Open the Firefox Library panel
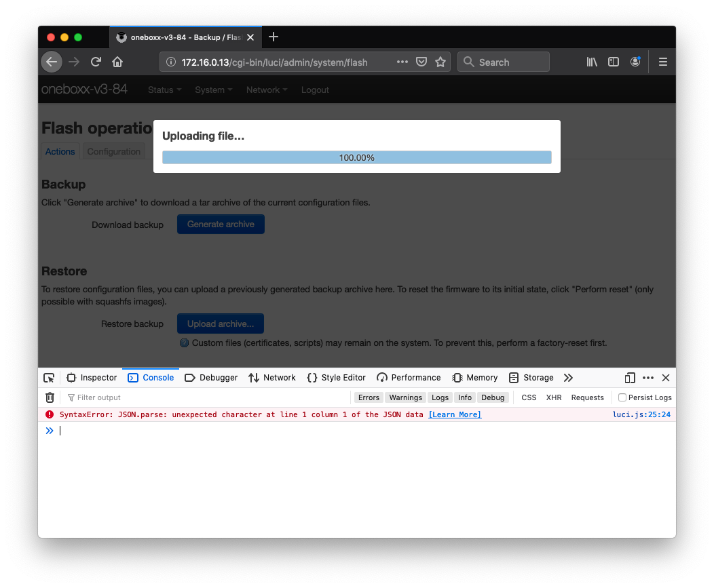The image size is (714, 588). click(591, 61)
